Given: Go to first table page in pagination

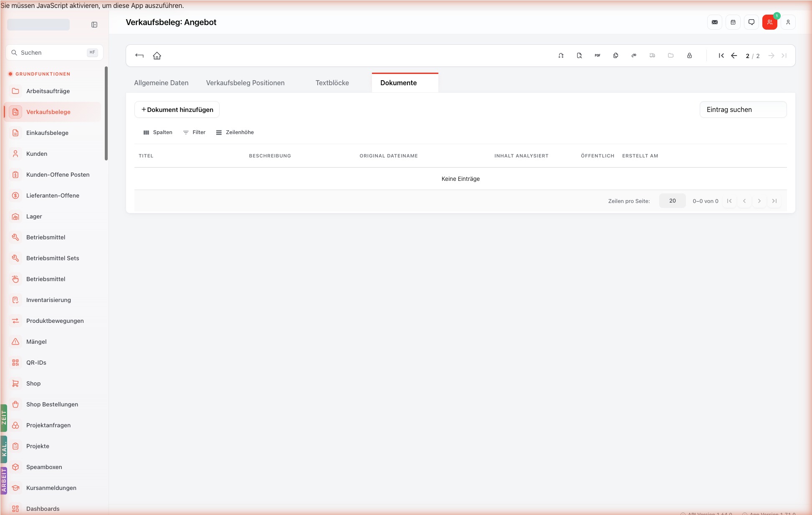Looking at the screenshot, I should click(x=729, y=201).
